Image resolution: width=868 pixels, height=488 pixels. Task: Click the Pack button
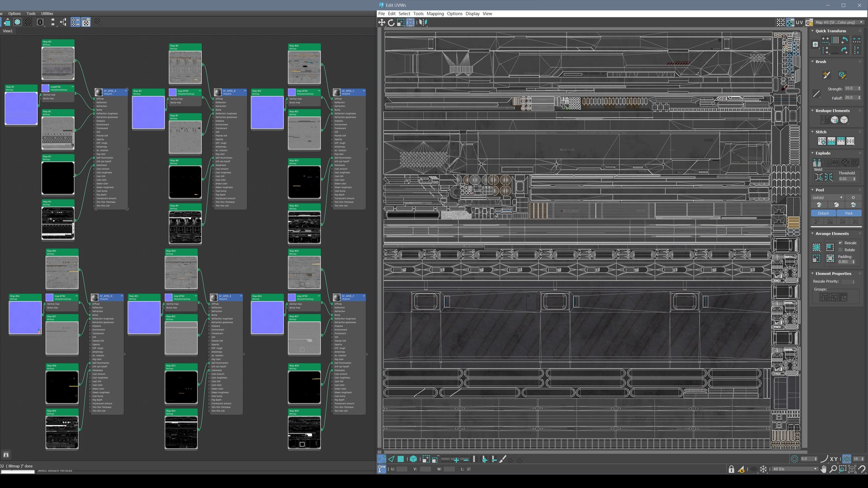(x=849, y=213)
